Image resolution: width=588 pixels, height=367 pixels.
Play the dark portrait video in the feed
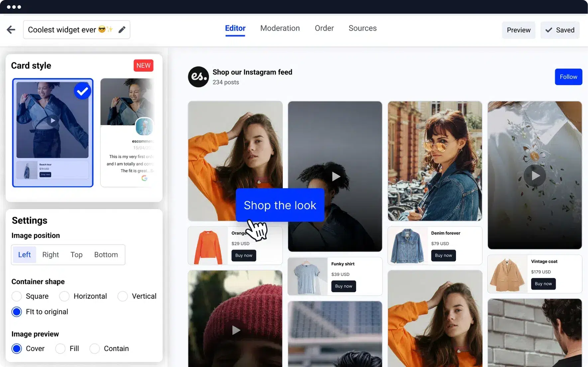pos(335,177)
